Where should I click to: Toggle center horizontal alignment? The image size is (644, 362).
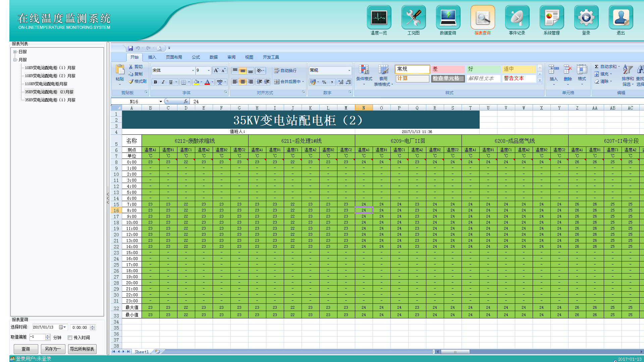pyautogui.click(x=243, y=82)
